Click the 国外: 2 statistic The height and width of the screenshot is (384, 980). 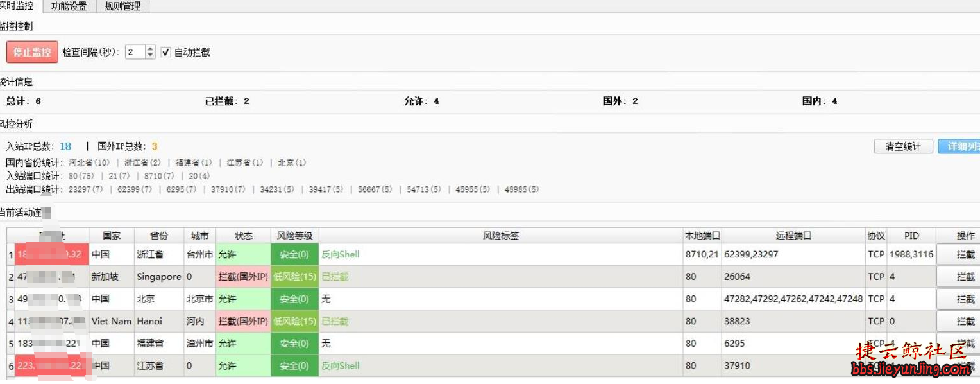620,101
